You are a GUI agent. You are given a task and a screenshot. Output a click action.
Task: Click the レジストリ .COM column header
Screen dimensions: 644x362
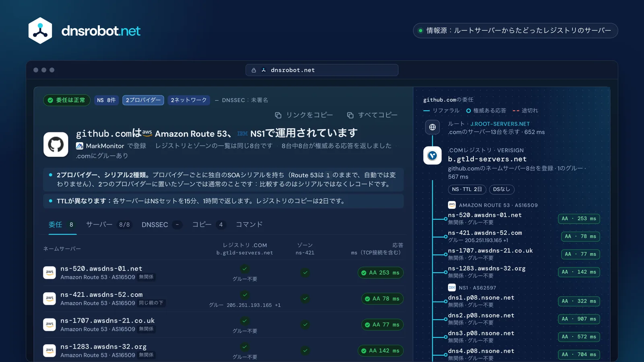coord(245,249)
